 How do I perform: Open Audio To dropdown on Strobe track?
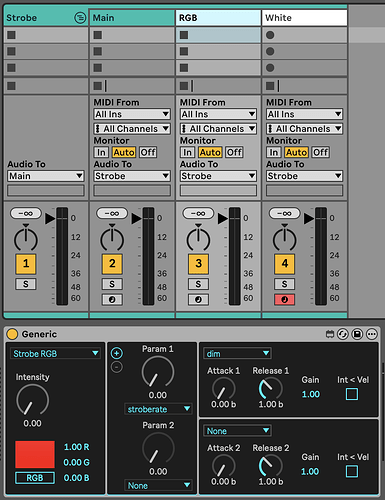(x=46, y=176)
